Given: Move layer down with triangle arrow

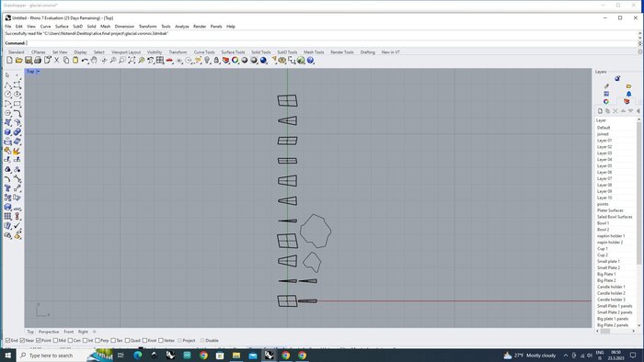Looking at the screenshot, I should (630, 111).
